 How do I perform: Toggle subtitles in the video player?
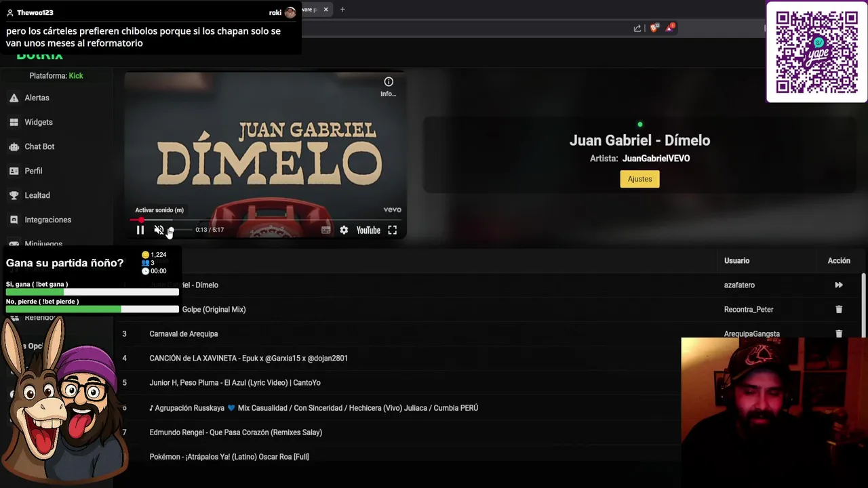[x=326, y=230]
